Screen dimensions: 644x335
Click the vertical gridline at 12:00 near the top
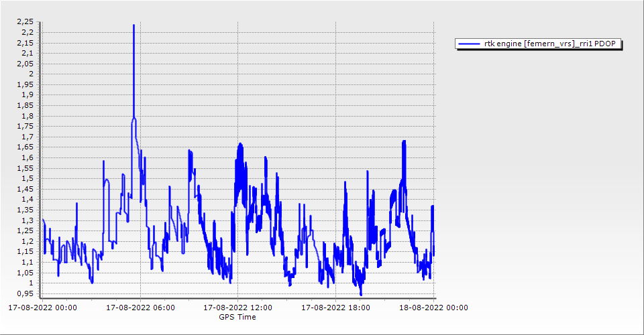(x=238, y=40)
